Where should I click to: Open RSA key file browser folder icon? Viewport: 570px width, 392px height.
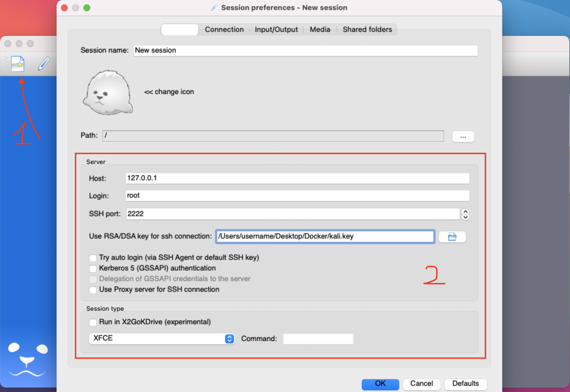point(452,237)
